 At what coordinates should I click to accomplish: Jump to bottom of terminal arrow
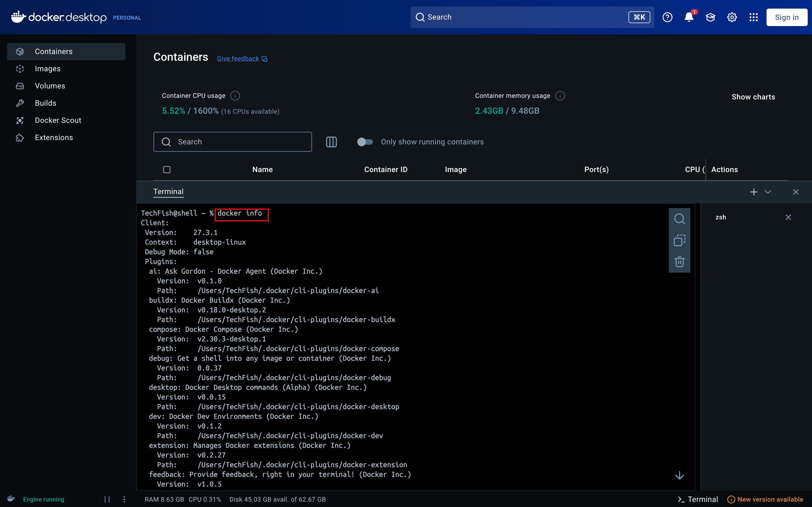click(x=679, y=475)
